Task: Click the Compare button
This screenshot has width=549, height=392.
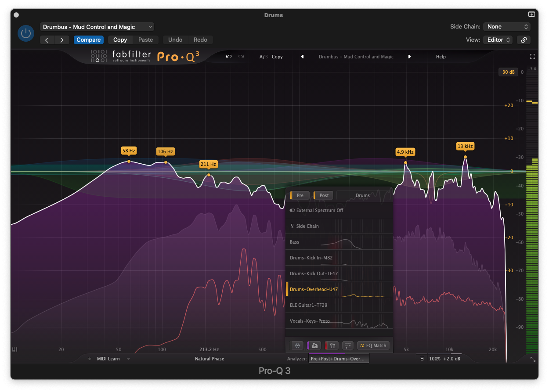Action: (89, 40)
